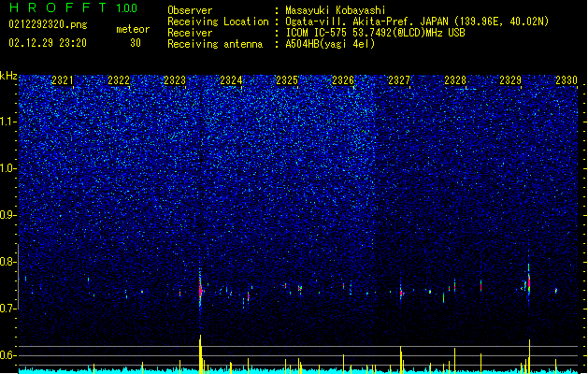Click the Receiving Location label

[218, 22]
